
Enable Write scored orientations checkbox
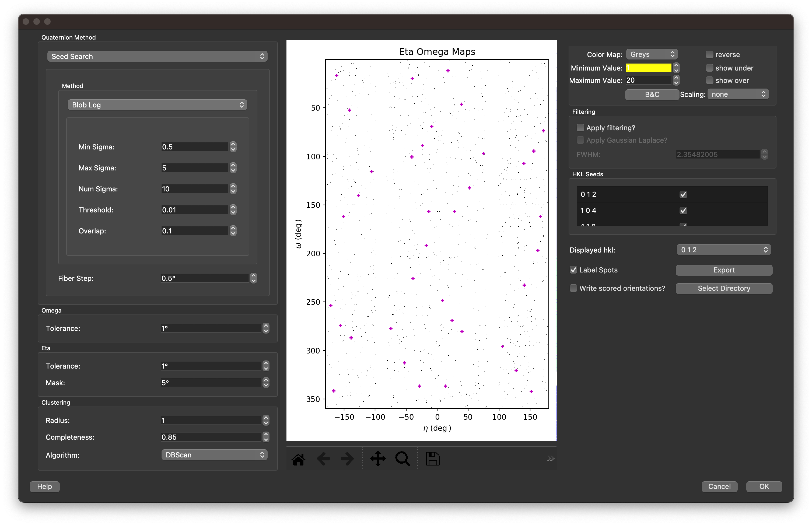pyautogui.click(x=573, y=288)
